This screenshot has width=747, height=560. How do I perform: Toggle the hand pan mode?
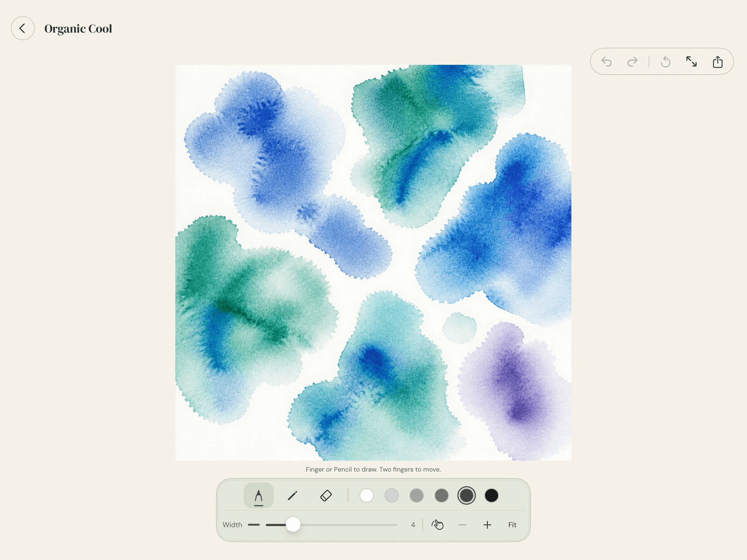[x=437, y=525]
